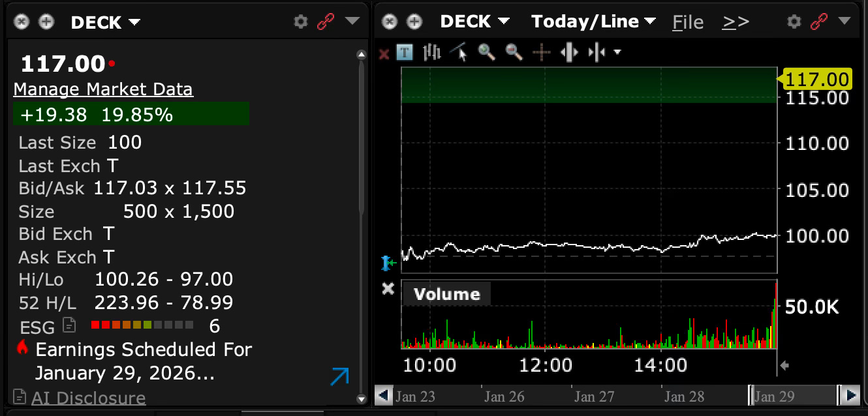Screen dimensions: 868x416
Task: Click the quote panel add (+) button
Action: click(x=46, y=22)
